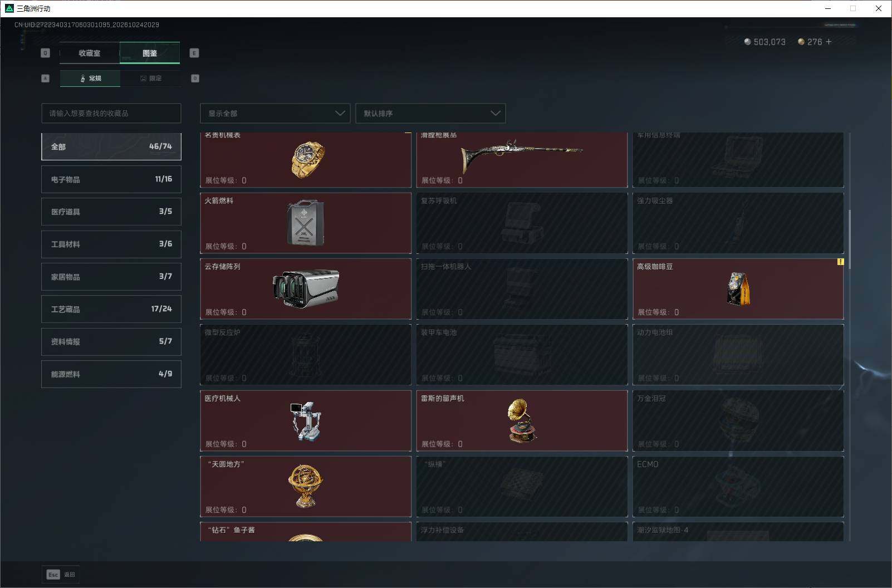Click the gold coin currency icon
892x588 pixels.
click(x=801, y=42)
